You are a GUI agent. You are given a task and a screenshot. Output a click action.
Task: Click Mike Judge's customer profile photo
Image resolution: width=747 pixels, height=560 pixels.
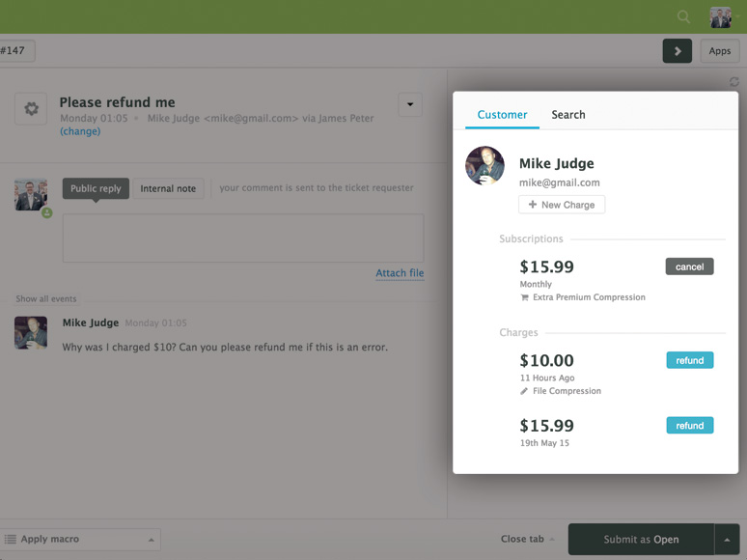[x=484, y=165]
